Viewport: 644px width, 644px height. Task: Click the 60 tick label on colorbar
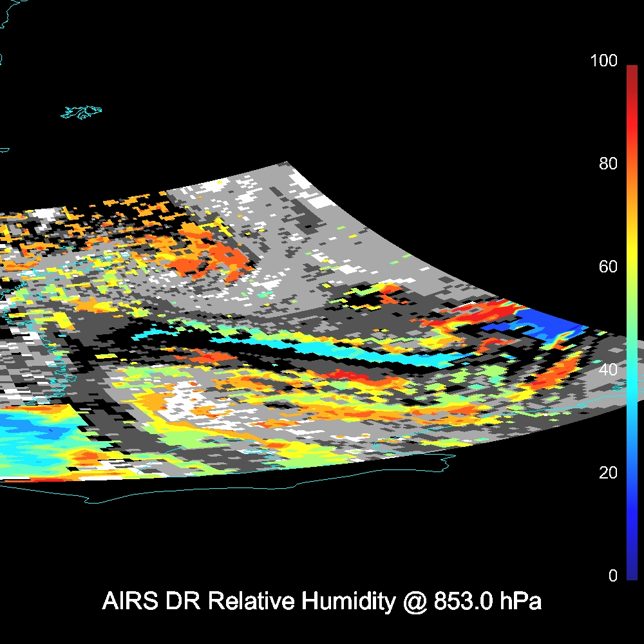click(607, 267)
